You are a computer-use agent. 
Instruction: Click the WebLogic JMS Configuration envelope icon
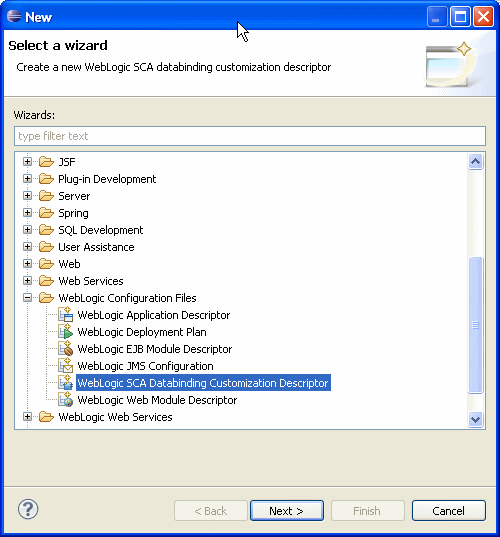[66, 365]
